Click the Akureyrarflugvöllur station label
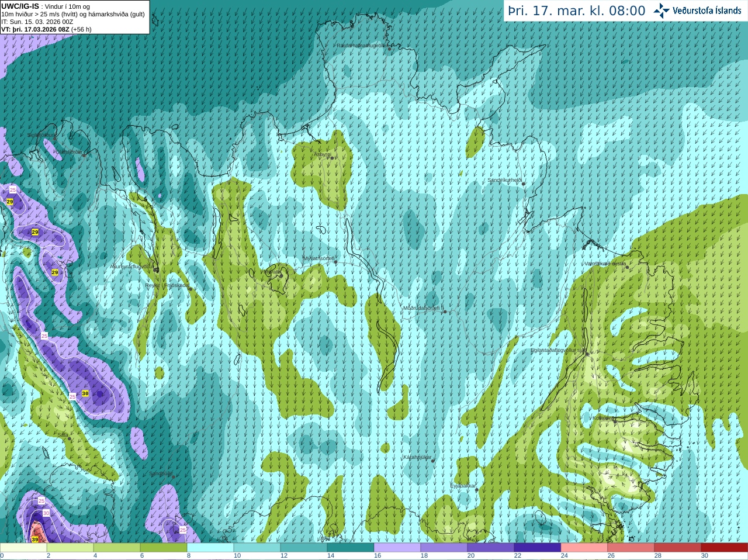 point(132,267)
